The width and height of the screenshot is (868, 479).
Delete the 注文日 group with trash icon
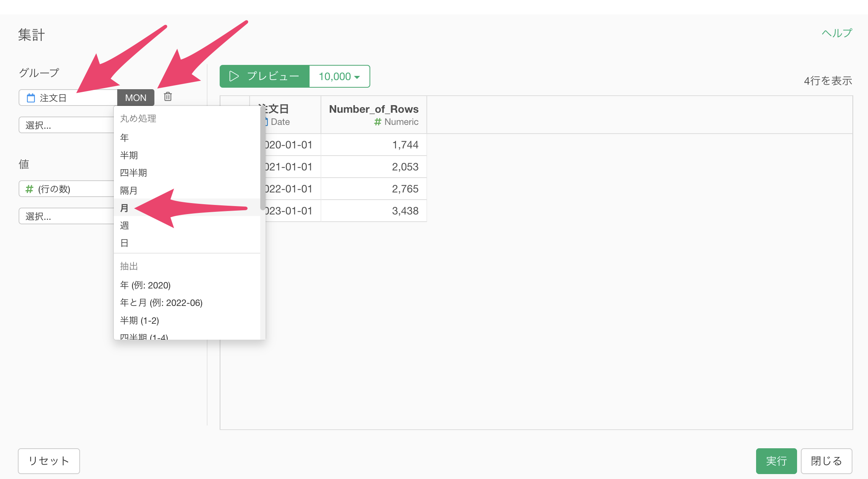[x=168, y=97]
